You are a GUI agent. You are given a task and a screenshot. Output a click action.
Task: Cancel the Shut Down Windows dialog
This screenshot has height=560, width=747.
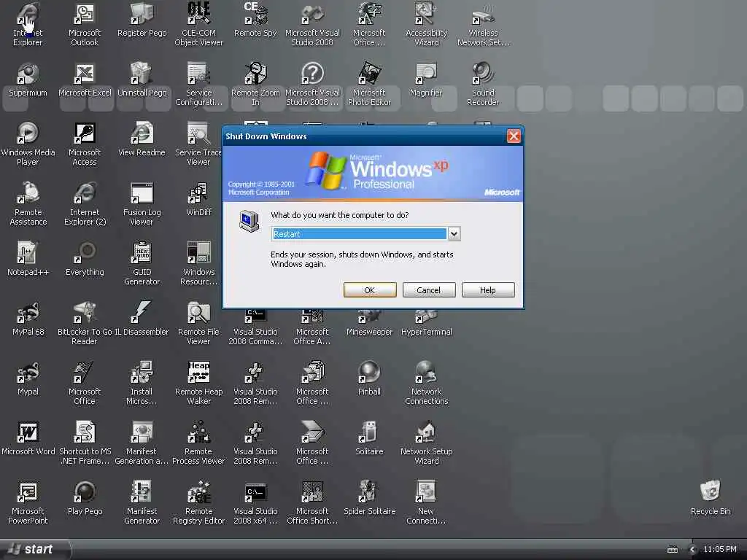coord(429,290)
